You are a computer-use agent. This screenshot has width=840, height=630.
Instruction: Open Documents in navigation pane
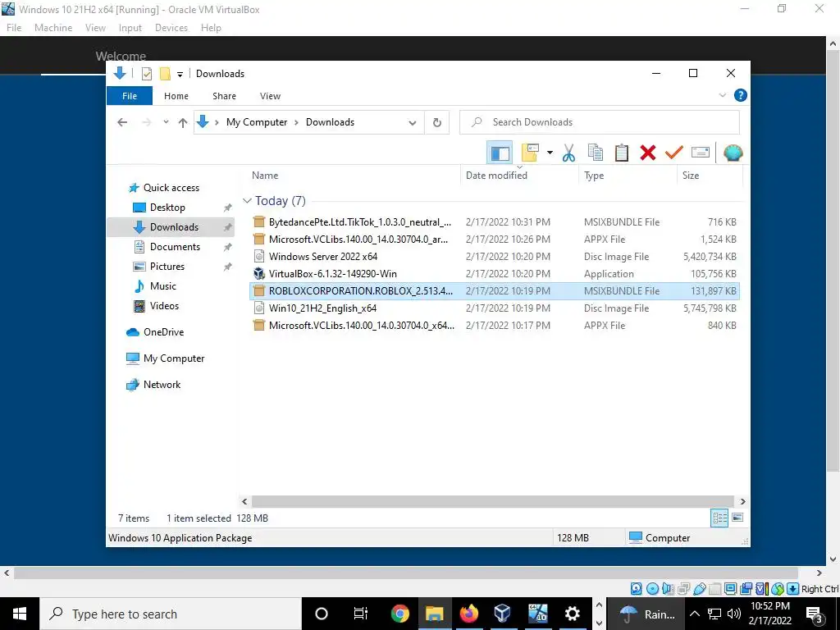175,246
